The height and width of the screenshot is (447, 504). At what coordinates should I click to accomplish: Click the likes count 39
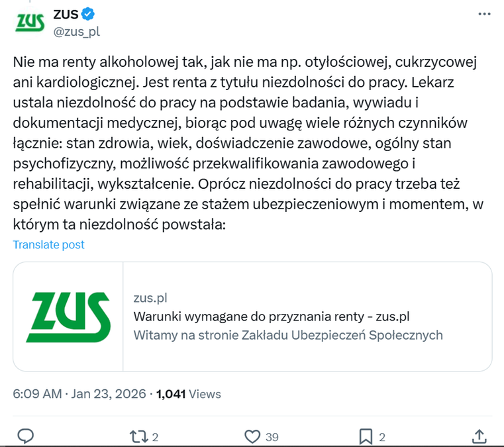pos(272,437)
